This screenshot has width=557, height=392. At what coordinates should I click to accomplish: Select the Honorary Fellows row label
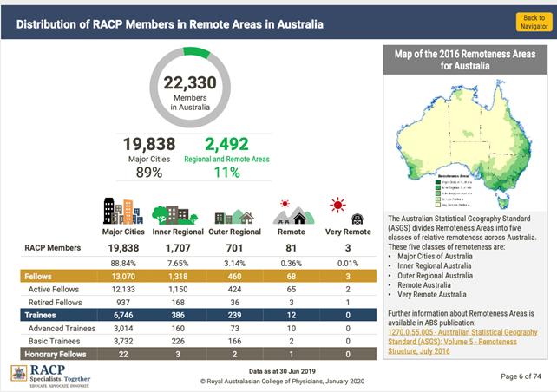click(56, 354)
